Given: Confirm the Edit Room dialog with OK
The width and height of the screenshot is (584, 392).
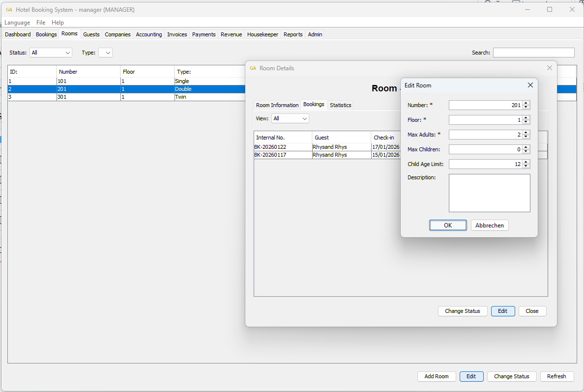Looking at the screenshot, I should [x=448, y=225].
